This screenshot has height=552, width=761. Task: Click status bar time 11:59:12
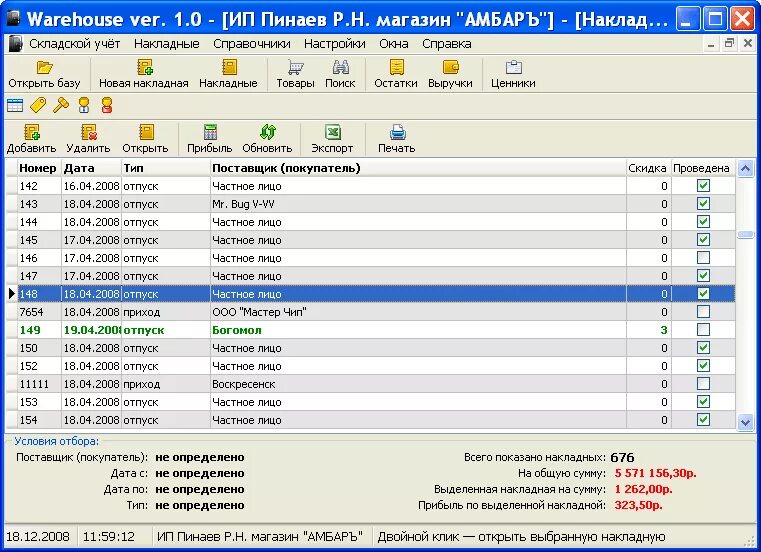109,536
